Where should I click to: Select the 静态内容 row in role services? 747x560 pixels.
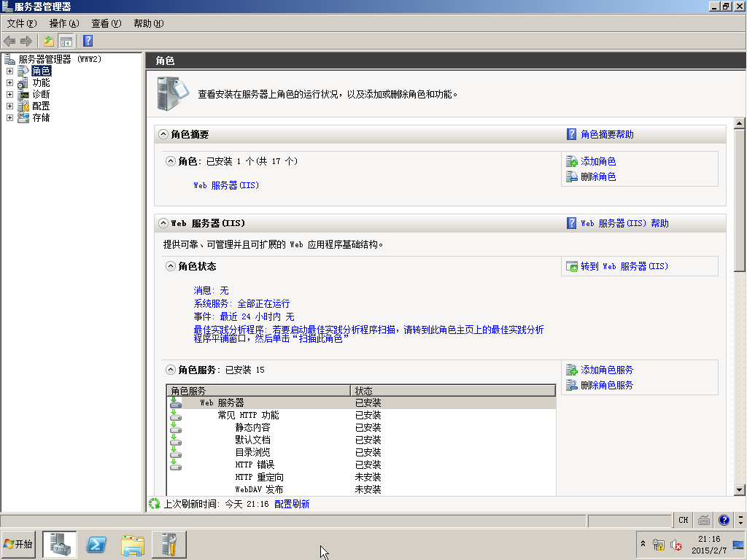362,427
